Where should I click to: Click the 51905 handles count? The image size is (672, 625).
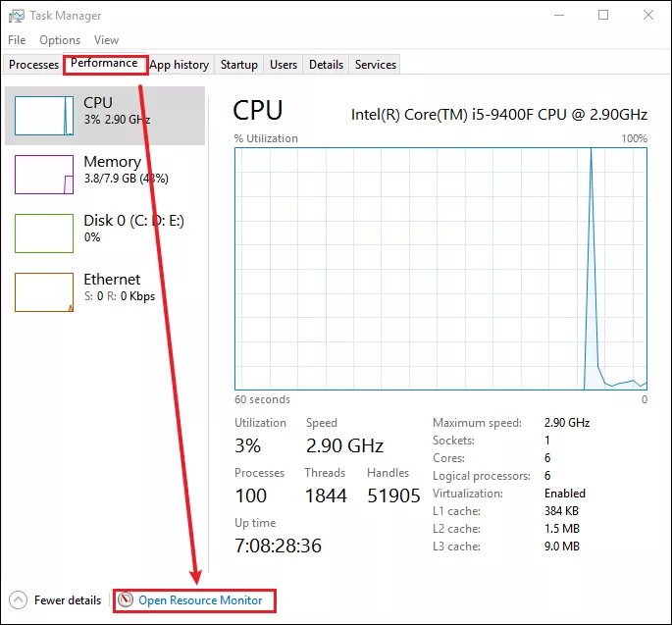(x=393, y=495)
